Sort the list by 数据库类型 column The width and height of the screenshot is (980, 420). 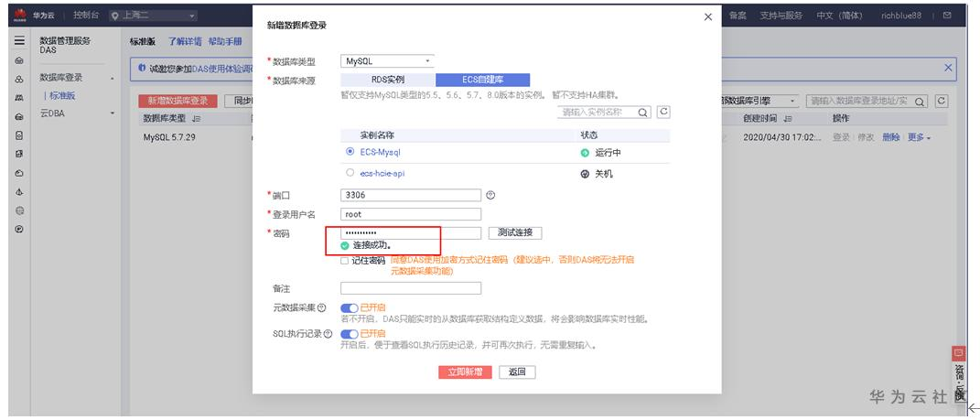coord(196,119)
